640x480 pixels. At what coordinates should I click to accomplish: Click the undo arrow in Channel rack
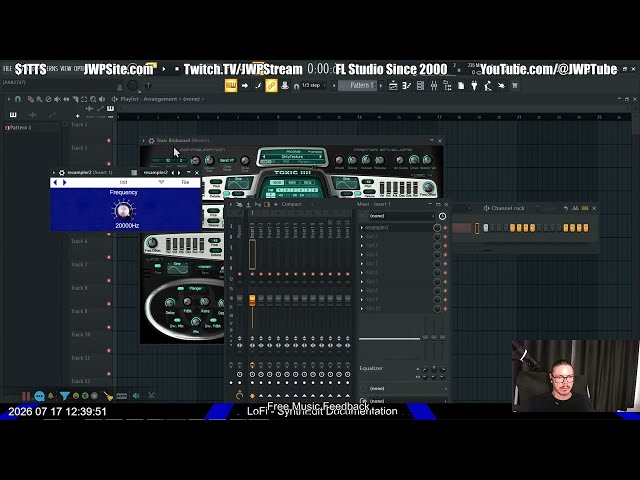click(566, 208)
